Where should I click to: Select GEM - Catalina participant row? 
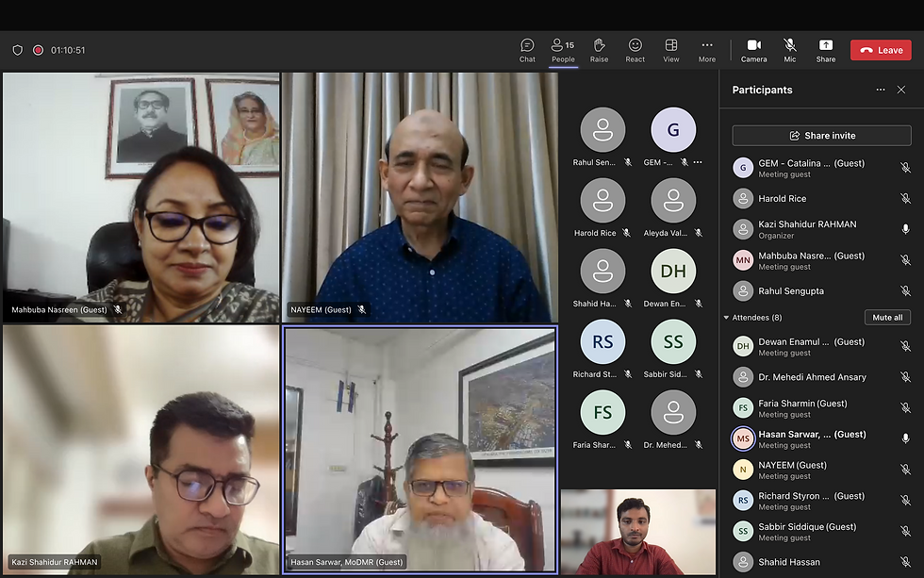point(821,168)
